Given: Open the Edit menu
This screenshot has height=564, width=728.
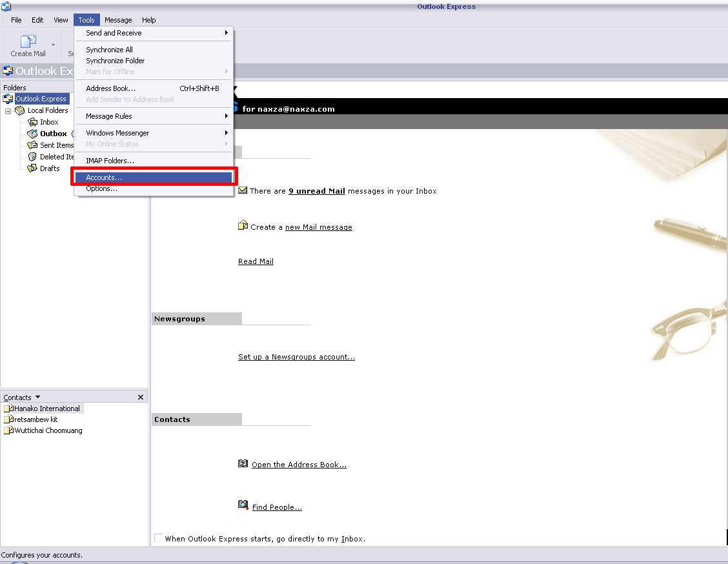Looking at the screenshot, I should pyautogui.click(x=37, y=20).
